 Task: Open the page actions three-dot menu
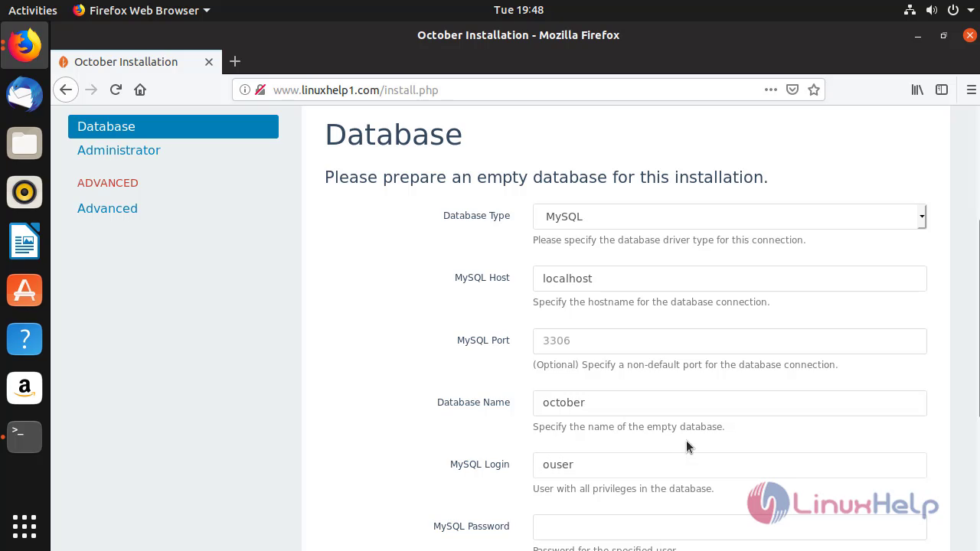point(771,90)
